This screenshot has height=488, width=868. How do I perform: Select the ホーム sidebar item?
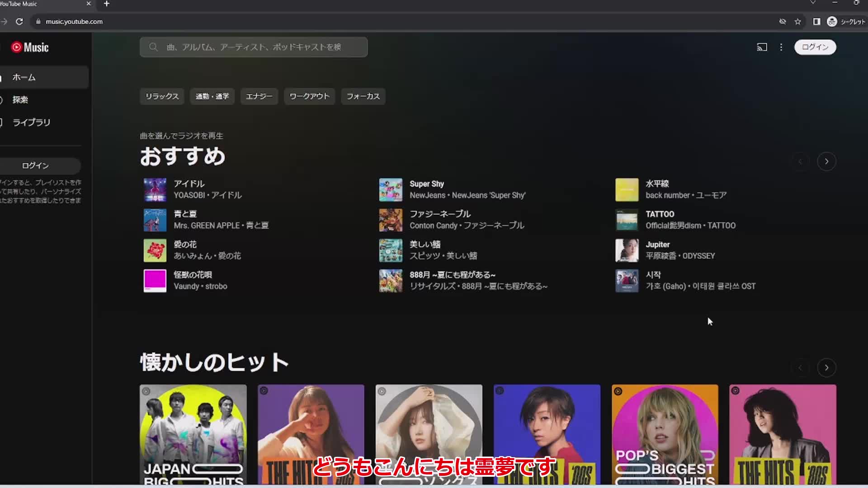(44, 77)
